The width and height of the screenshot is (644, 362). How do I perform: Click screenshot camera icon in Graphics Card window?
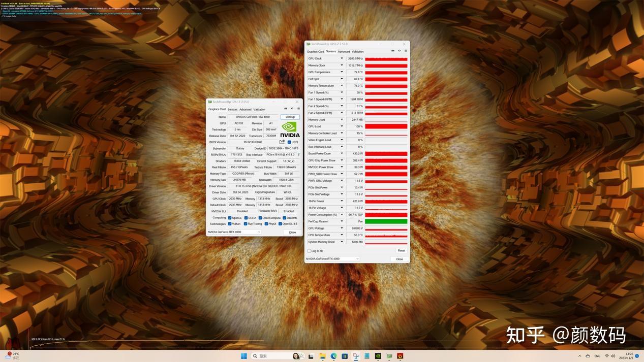(x=286, y=109)
